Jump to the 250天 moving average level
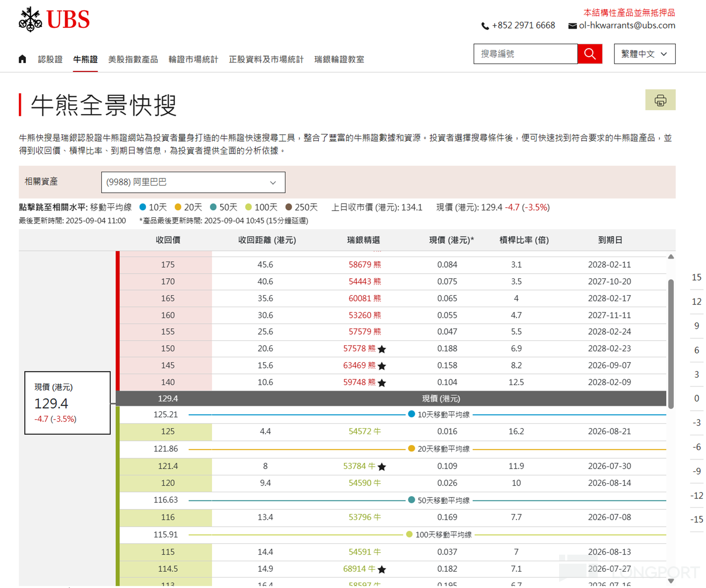706x588 pixels. click(301, 207)
